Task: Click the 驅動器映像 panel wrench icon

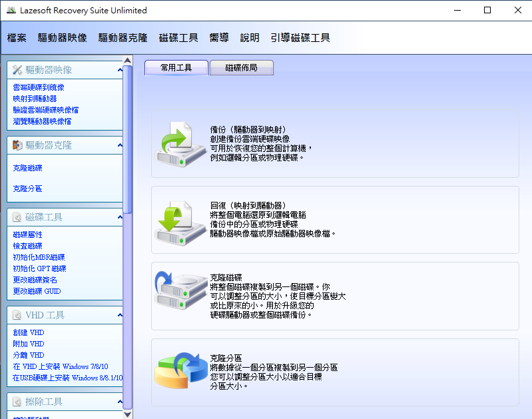Action: 17,70
